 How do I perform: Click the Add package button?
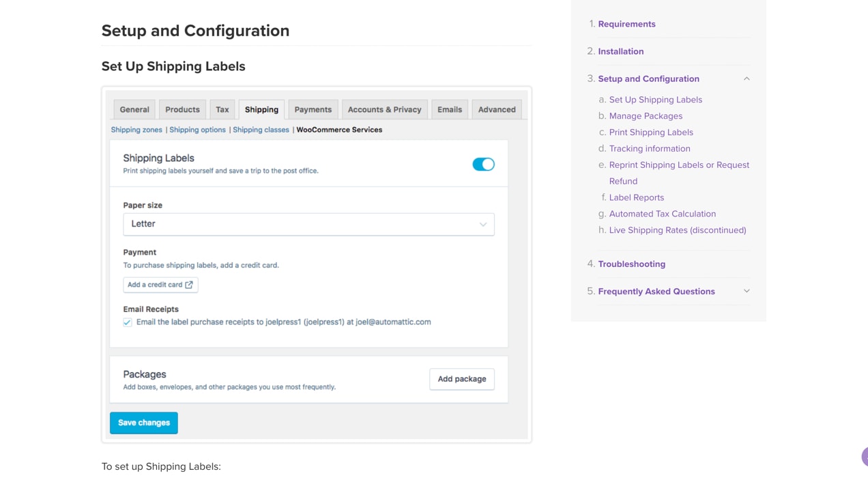click(x=462, y=379)
